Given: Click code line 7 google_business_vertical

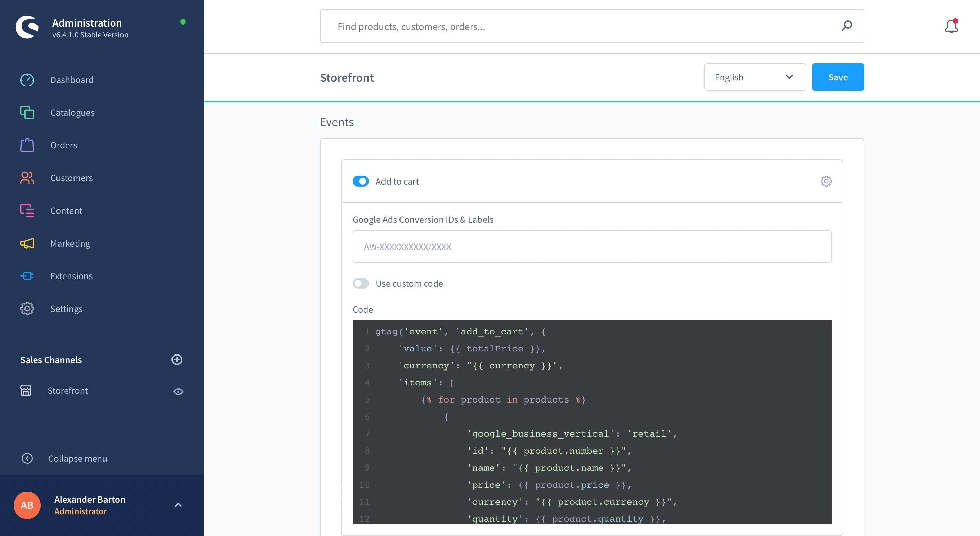Looking at the screenshot, I should [572, 433].
